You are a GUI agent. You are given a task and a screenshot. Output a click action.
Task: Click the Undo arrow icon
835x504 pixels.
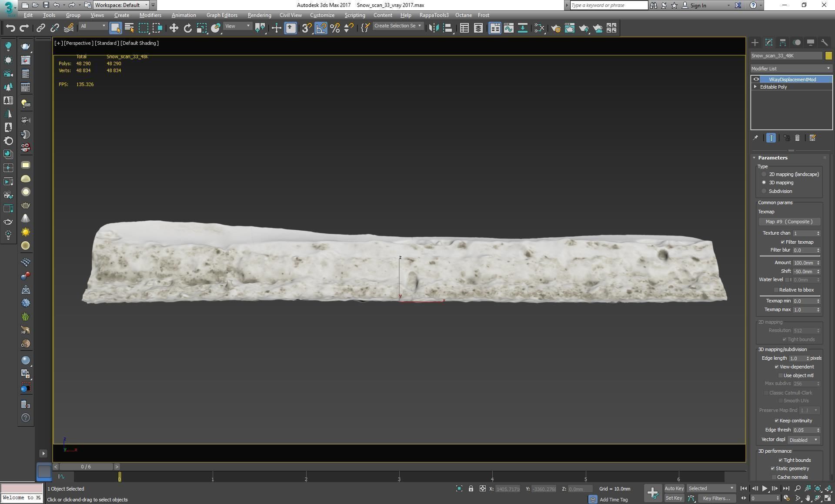10,28
